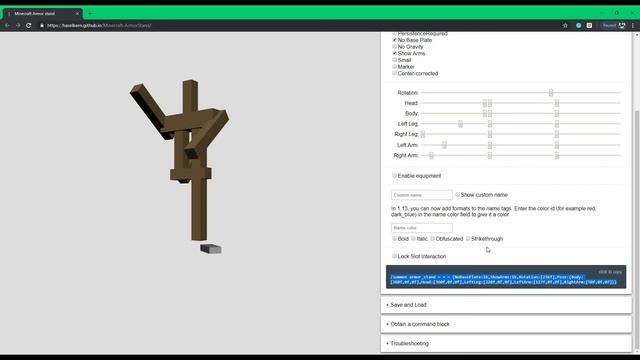Expand the Save and Load section
The height and width of the screenshot is (360, 640).
506,305
